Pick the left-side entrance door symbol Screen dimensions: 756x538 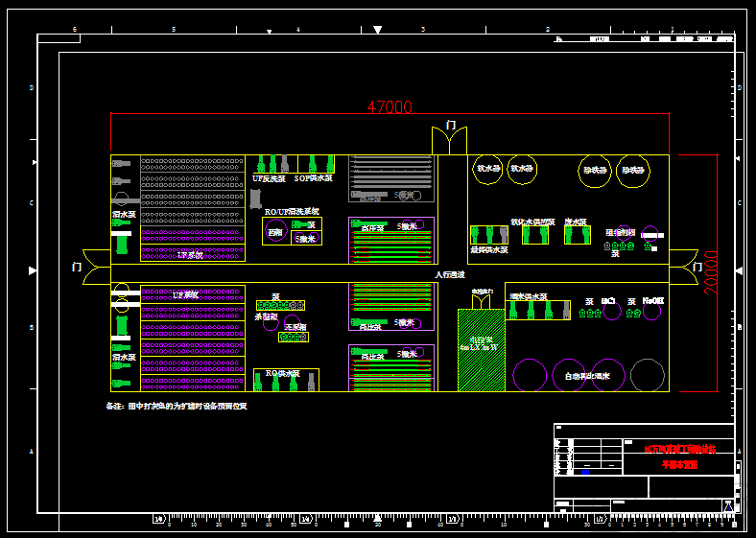point(97,267)
